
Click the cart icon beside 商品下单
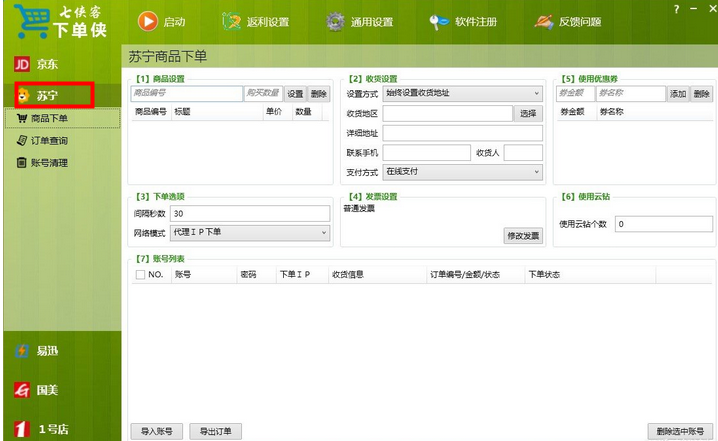coord(22,118)
